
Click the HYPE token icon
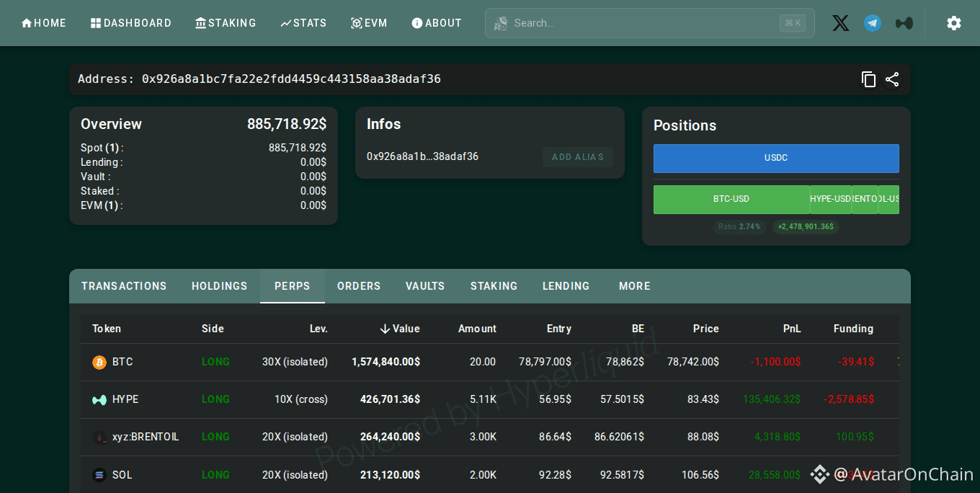pyautogui.click(x=99, y=399)
